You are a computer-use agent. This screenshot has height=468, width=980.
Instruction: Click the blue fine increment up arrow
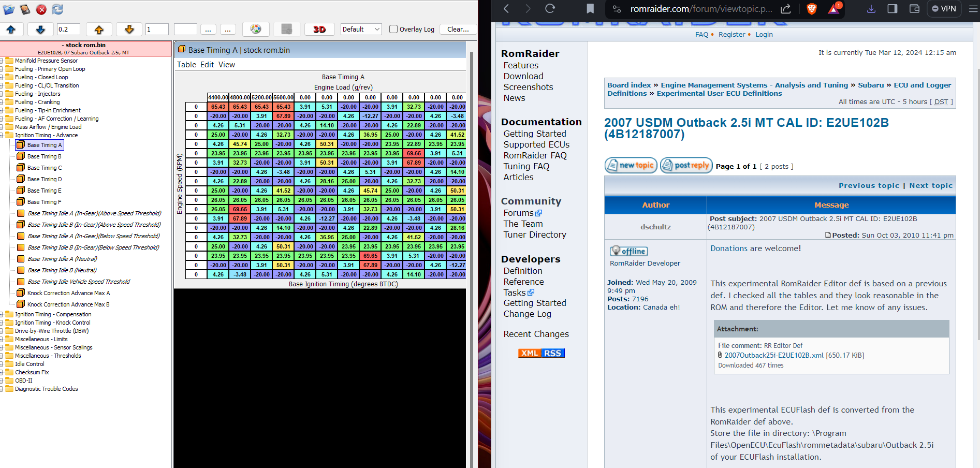point(11,30)
